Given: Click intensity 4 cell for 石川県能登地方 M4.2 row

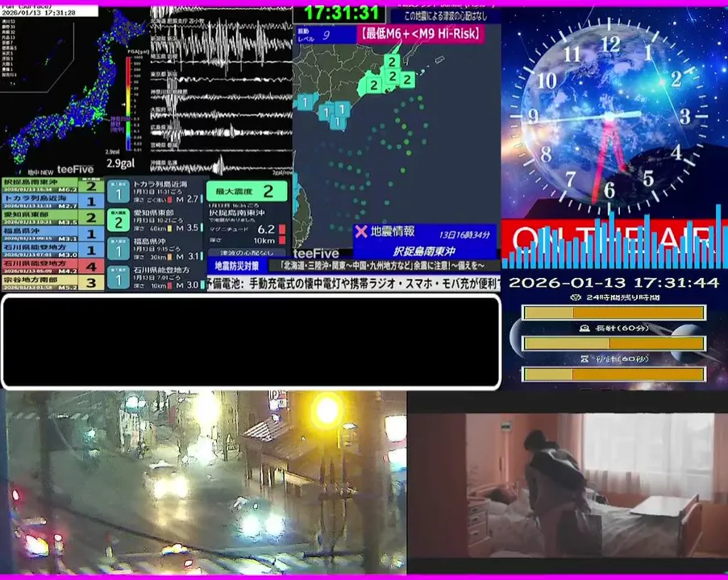Looking at the screenshot, I should click(x=91, y=267).
